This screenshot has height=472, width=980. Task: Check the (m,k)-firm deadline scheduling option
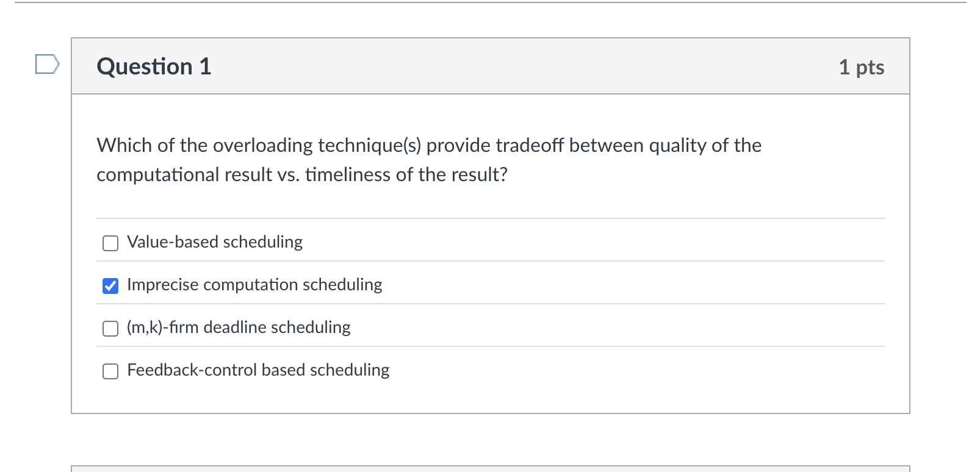pyautogui.click(x=110, y=328)
